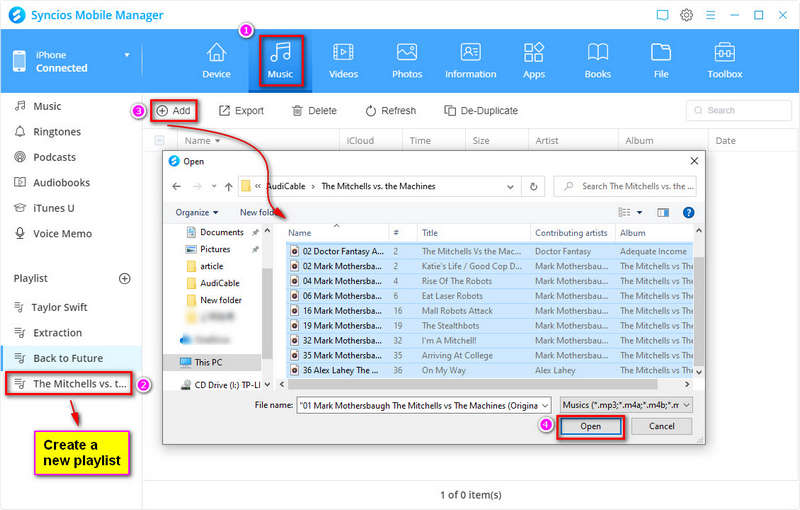Switch to the Apps tab
The image size is (800, 510).
pyautogui.click(x=534, y=61)
